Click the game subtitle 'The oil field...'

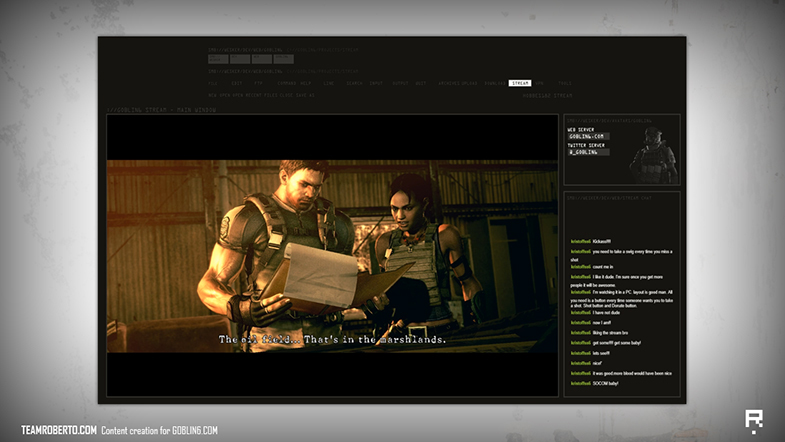point(332,339)
